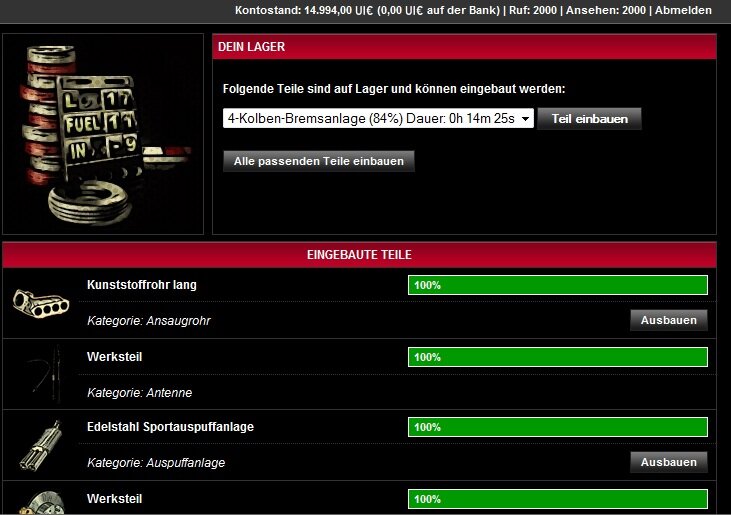The height and width of the screenshot is (515, 731).
Task: Log out via the Abmelden link
Action: coord(683,10)
